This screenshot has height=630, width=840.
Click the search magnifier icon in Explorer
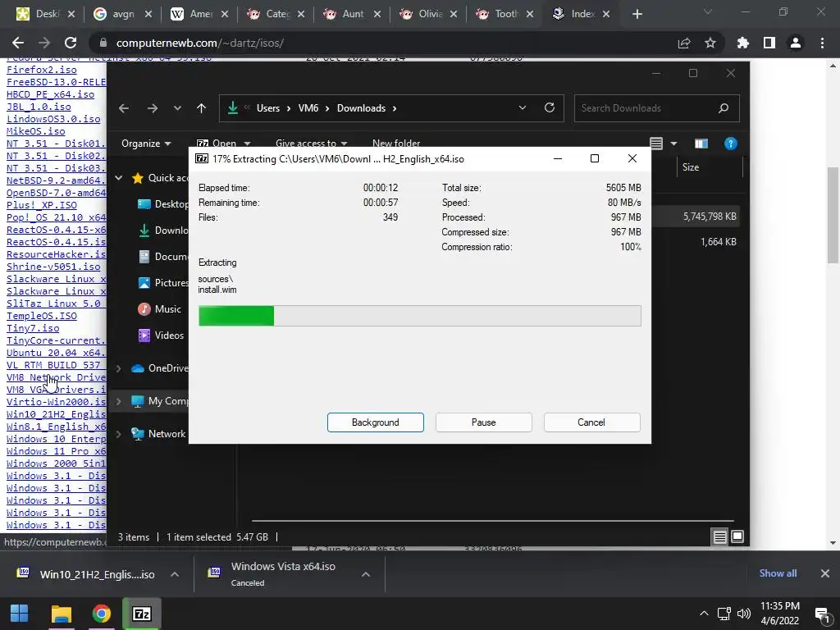724,108
